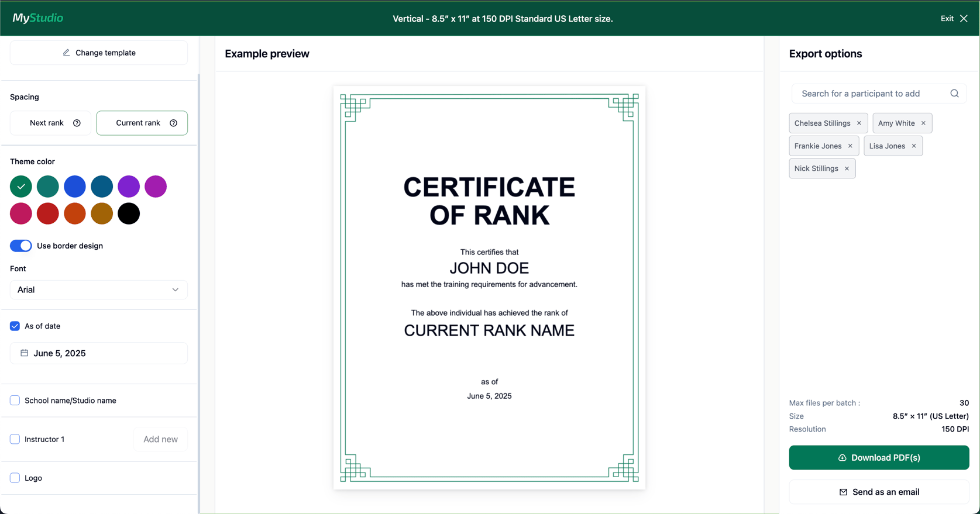The height and width of the screenshot is (514, 980).
Task: Enable the Logo checkbox
Action: tap(15, 478)
